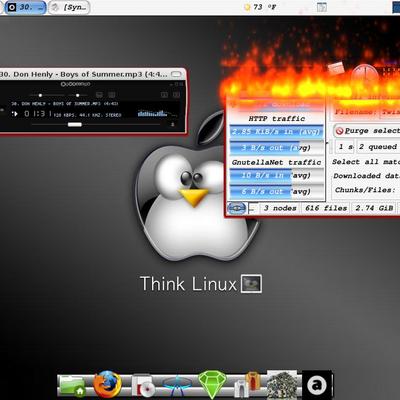
Task: Click the black 'a' circle dock icon
Action: (317, 385)
